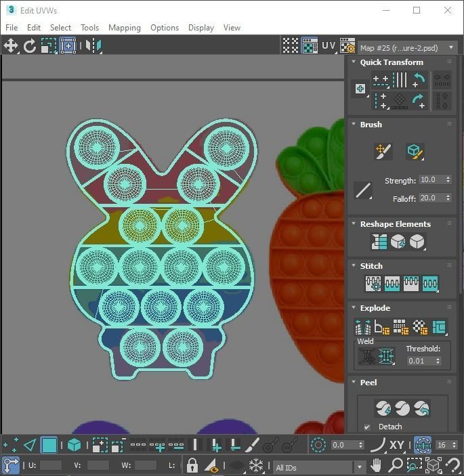
Task: Collapse the Peel rollout
Action: [x=354, y=382]
